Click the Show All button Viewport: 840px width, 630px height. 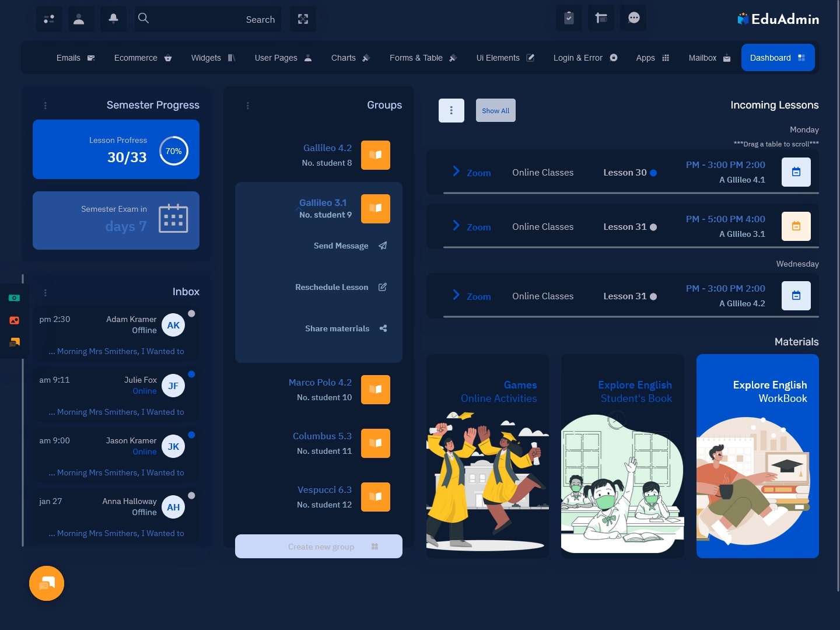point(496,110)
